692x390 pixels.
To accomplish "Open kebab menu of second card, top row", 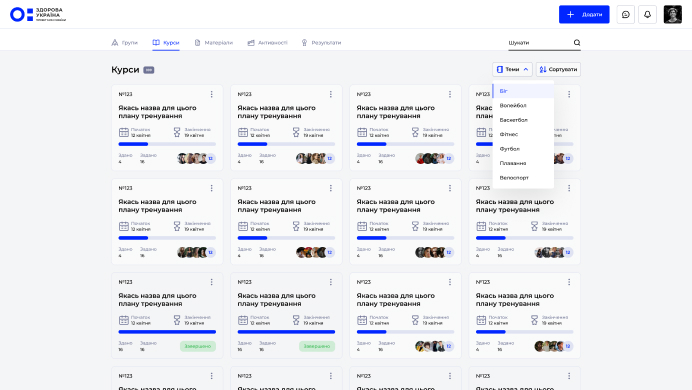I will coord(331,94).
